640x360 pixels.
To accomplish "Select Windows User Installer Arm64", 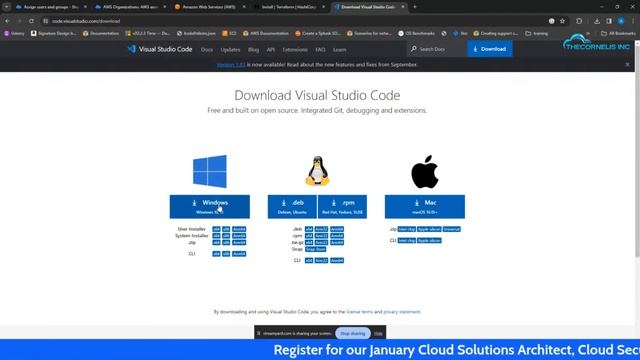I will 239,229.
